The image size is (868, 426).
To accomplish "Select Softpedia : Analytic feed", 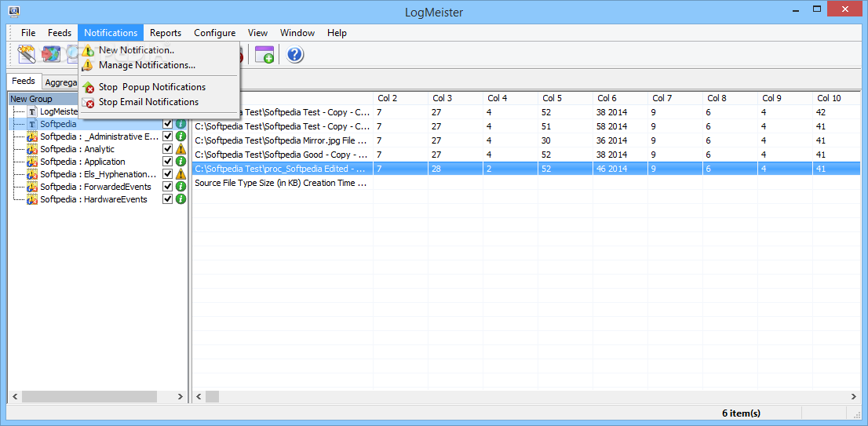I will pyautogui.click(x=78, y=149).
